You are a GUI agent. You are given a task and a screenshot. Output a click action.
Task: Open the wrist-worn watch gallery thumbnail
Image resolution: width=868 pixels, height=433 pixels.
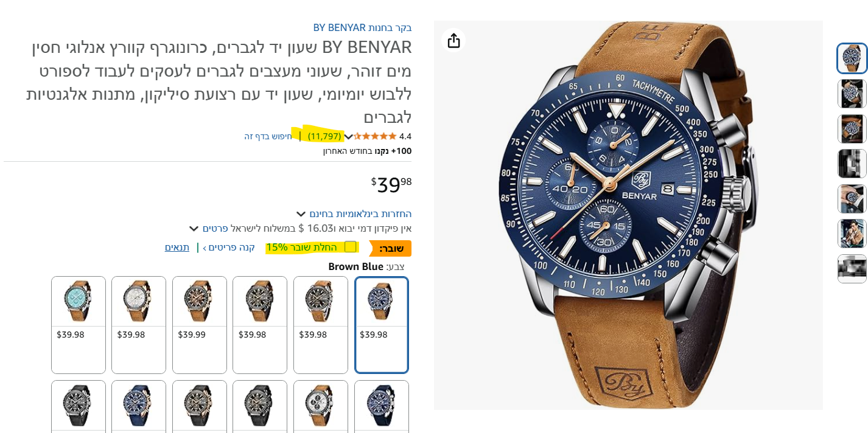click(852, 199)
